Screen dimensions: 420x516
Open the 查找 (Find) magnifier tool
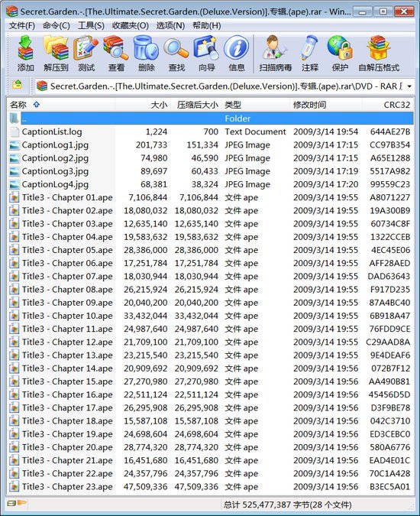tap(176, 54)
